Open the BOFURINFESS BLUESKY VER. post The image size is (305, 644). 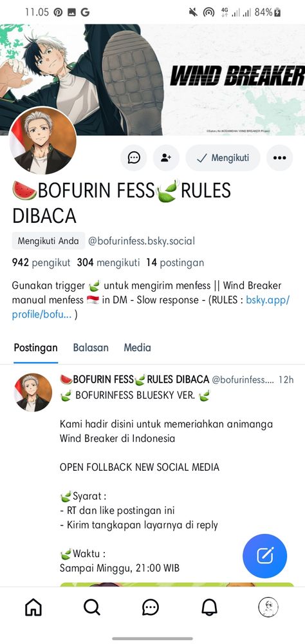[x=135, y=395]
